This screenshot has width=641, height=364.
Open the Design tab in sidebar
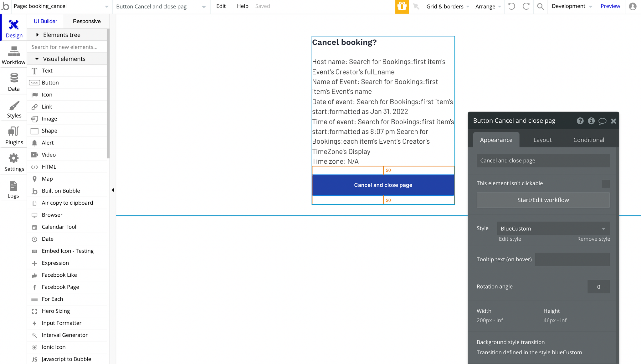pyautogui.click(x=14, y=28)
